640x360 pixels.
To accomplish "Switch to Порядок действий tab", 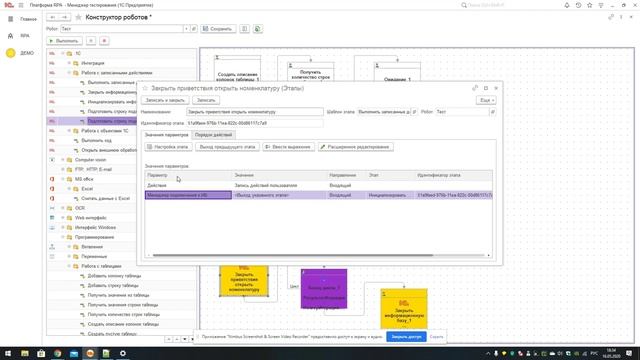I will coord(213,135).
